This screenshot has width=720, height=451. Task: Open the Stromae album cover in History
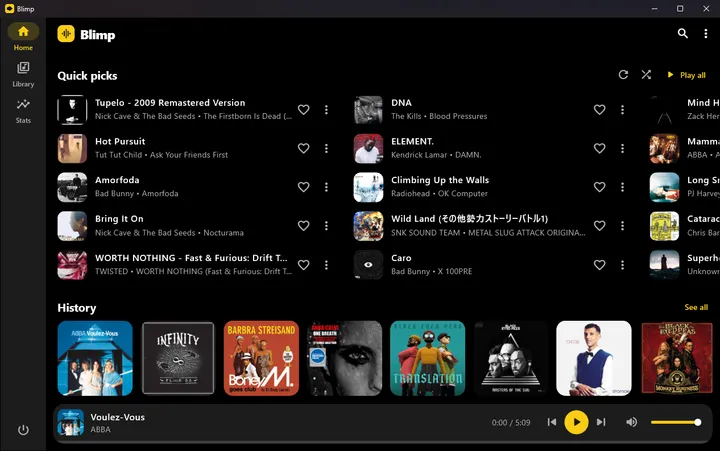pos(594,358)
